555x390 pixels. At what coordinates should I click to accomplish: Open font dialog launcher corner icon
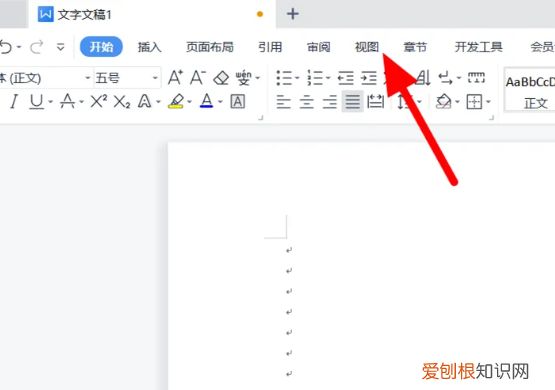pyautogui.click(x=261, y=118)
